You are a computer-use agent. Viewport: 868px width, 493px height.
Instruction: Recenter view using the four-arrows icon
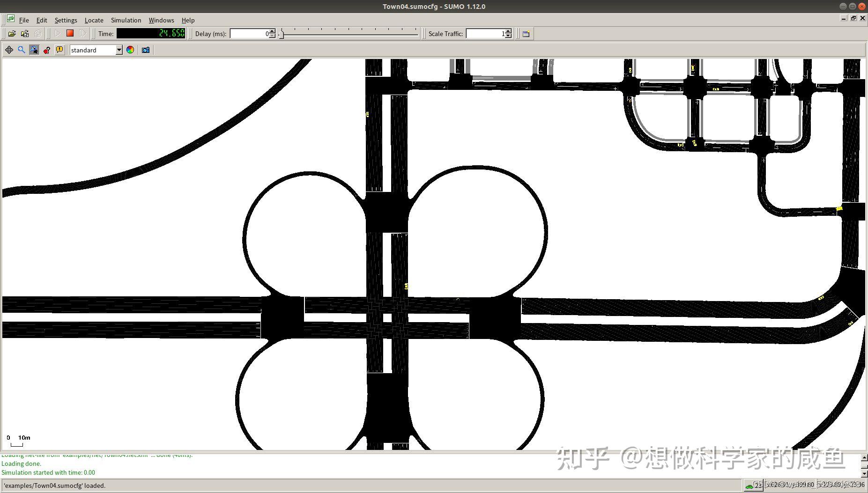tap(9, 50)
